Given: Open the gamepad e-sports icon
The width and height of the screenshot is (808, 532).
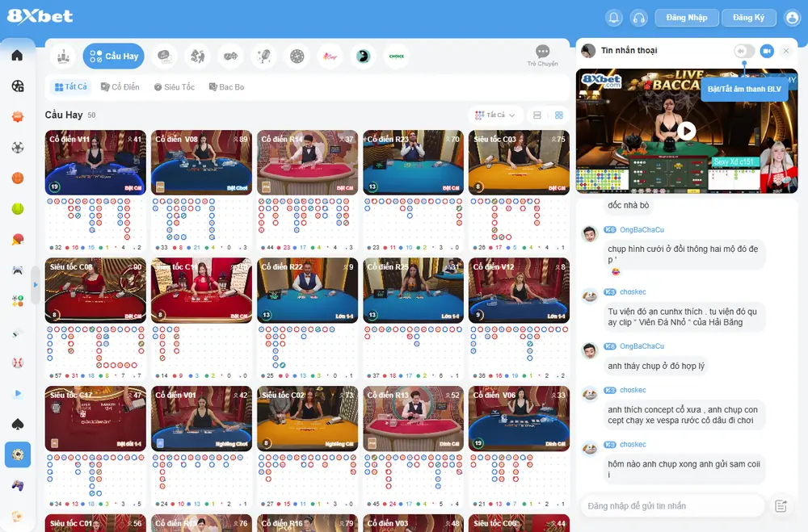Looking at the screenshot, I should tap(18, 270).
